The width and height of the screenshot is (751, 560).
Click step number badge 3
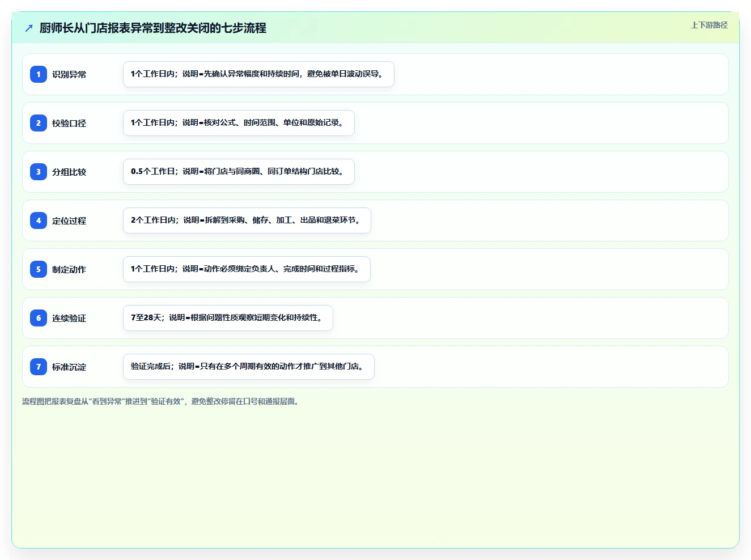click(x=39, y=172)
